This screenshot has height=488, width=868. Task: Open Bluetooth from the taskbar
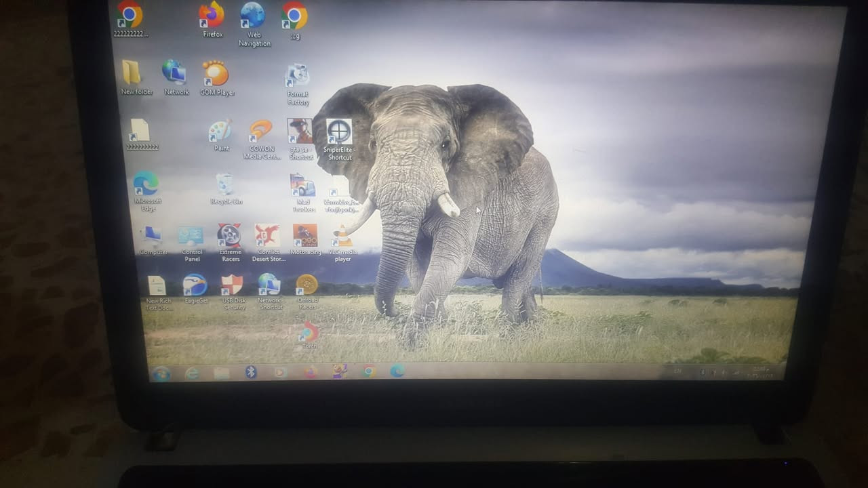coord(251,371)
